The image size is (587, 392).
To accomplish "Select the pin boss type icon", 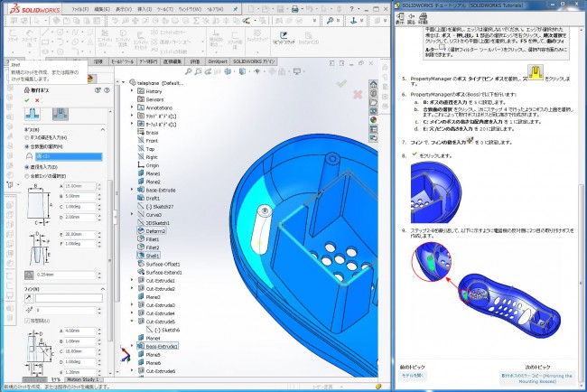I will 33,114.
